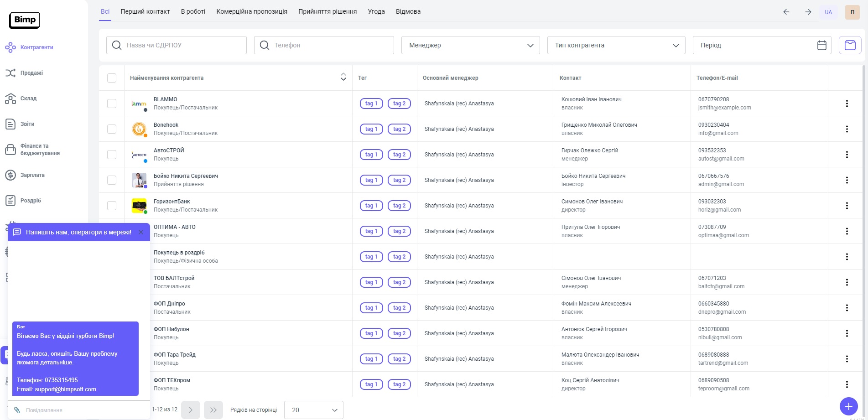
Task: Open the user profile avatar П
Action: [x=852, y=12]
